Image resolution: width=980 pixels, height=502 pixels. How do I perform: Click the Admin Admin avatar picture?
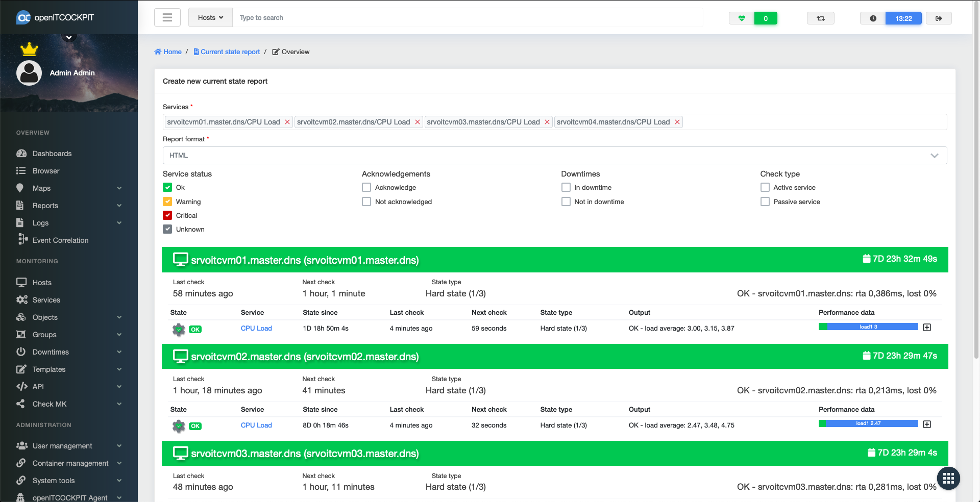tap(29, 73)
